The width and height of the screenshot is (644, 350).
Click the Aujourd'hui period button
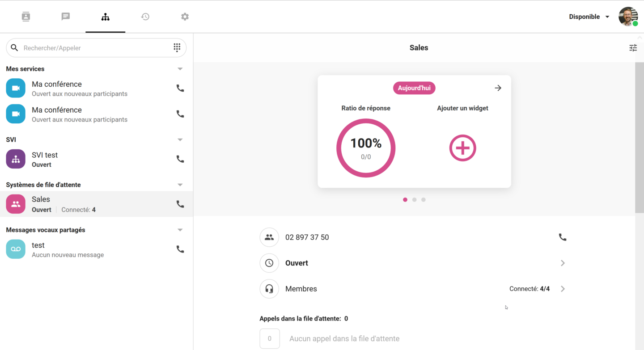(414, 88)
